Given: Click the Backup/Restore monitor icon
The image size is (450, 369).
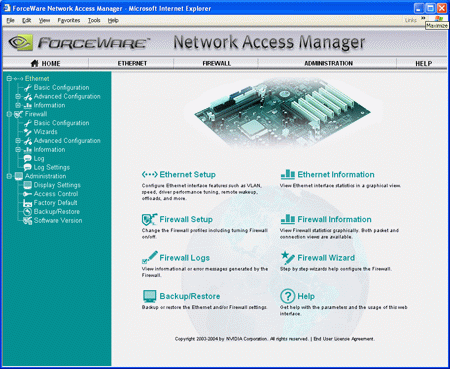Looking at the screenshot, I should click(149, 296).
